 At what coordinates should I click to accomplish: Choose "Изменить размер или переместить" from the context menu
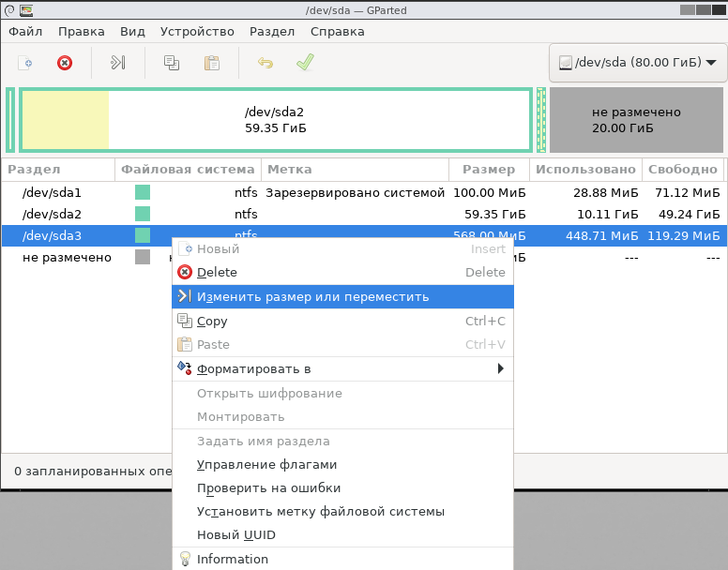tap(312, 296)
